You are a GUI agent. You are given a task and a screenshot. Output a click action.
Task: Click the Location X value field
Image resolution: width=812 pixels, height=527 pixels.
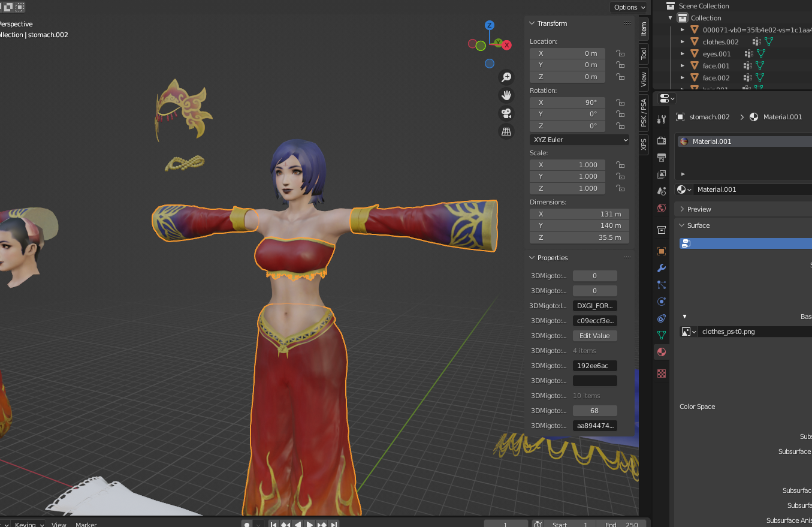(568, 53)
